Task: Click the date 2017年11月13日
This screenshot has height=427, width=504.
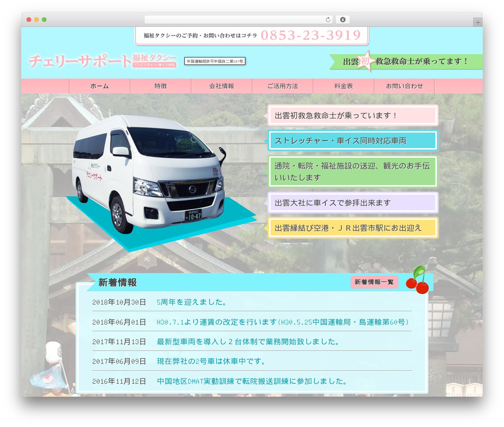Action: pos(119,342)
